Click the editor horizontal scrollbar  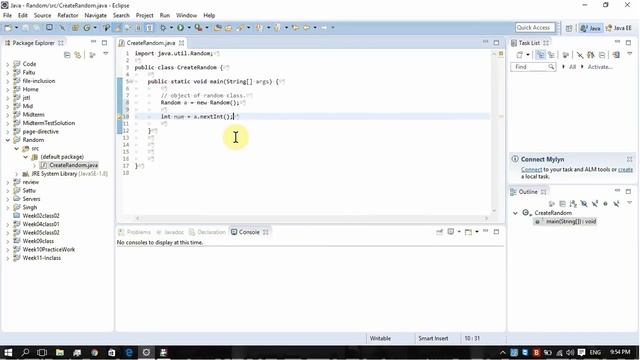pyautogui.click(x=311, y=218)
